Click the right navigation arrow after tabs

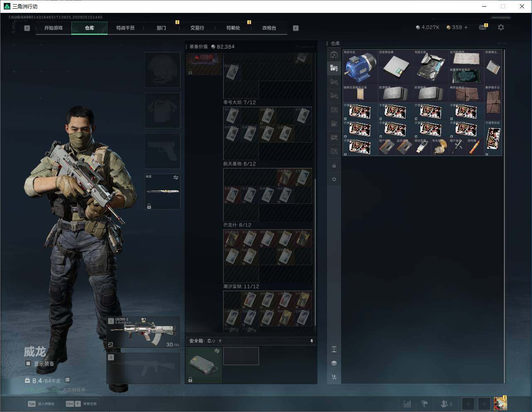coord(295,28)
